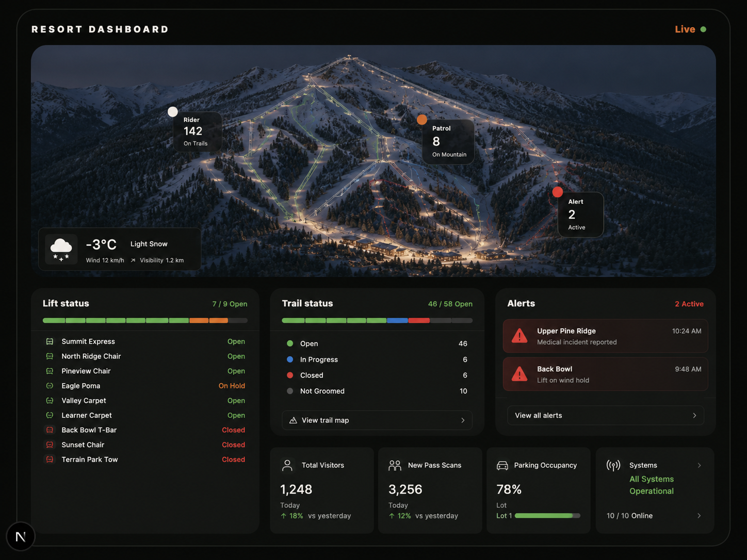747x560 pixels.
Task: Expand the View trail map chevron
Action: (x=463, y=420)
